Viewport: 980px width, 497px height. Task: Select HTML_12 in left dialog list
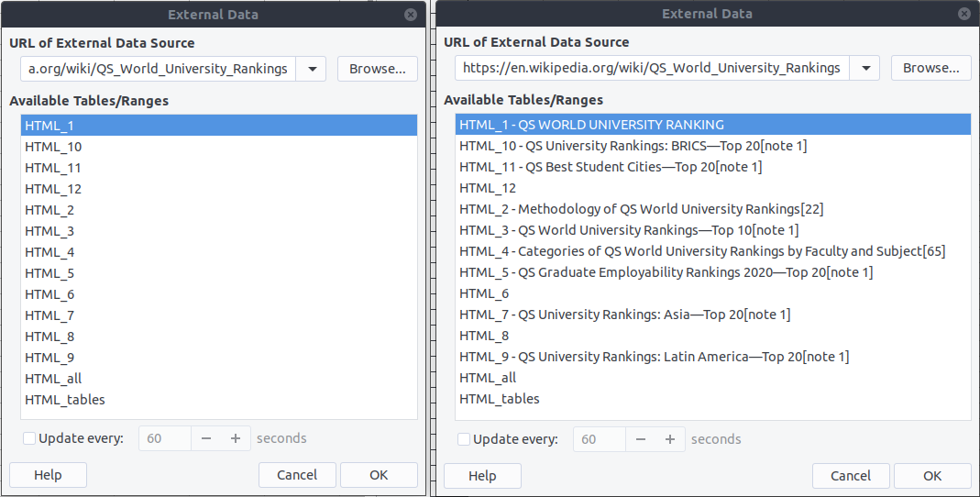point(219,189)
